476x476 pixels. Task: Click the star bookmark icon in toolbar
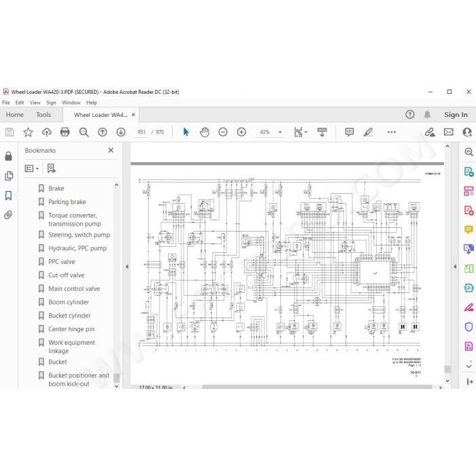point(28,132)
